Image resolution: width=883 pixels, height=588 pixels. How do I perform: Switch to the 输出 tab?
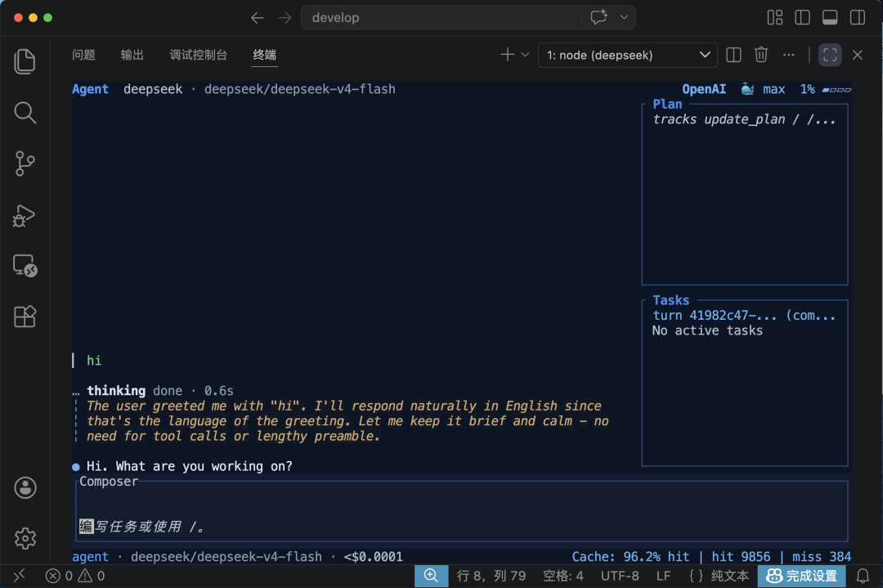(x=132, y=55)
